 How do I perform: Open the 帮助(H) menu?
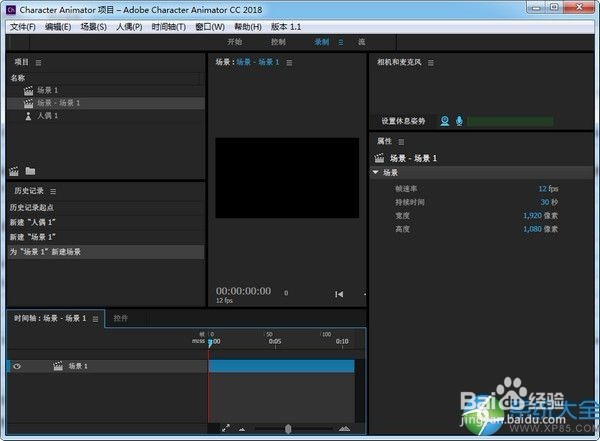point(248,27)
